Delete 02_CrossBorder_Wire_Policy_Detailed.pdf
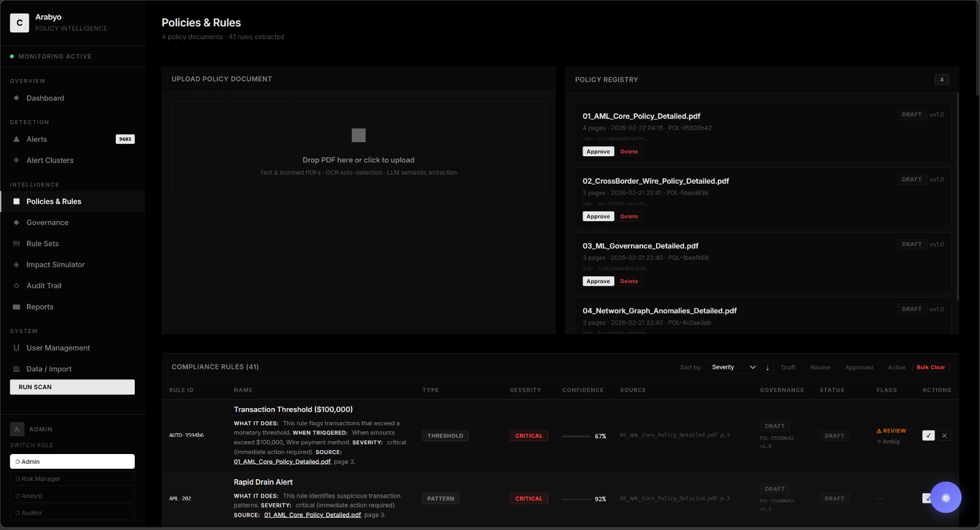980x530 pixels. 629,216
